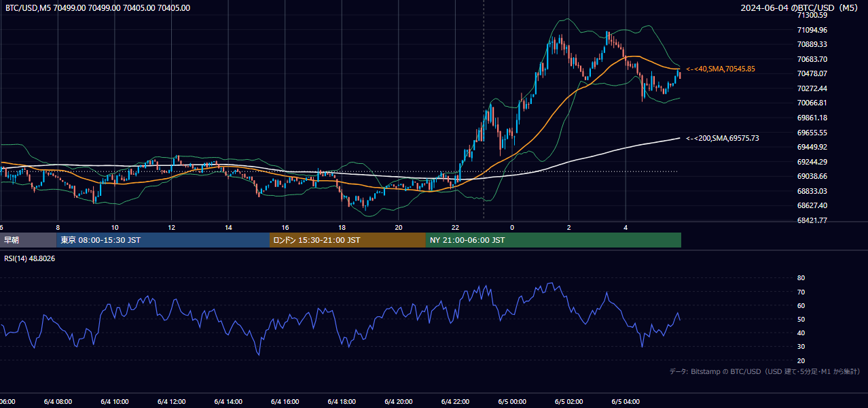Click the RSI 20 level label

pyautogui.click(x=801, y=360)
